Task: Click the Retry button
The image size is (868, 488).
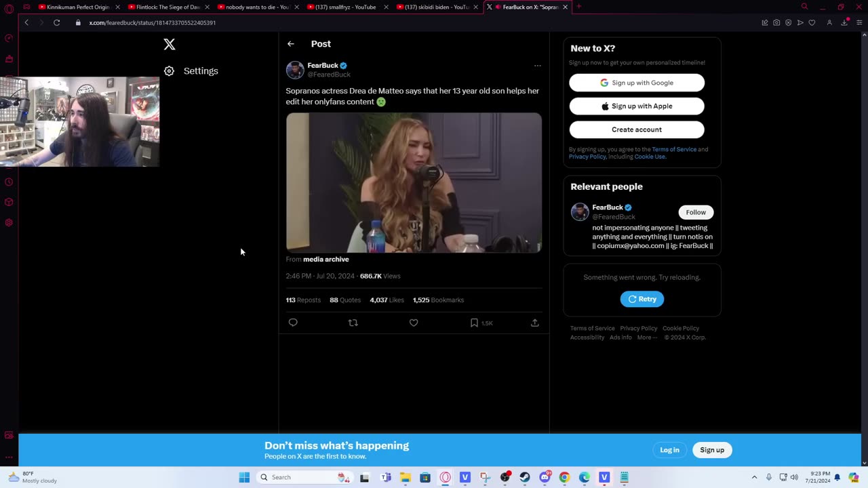Action: [642, 299]
